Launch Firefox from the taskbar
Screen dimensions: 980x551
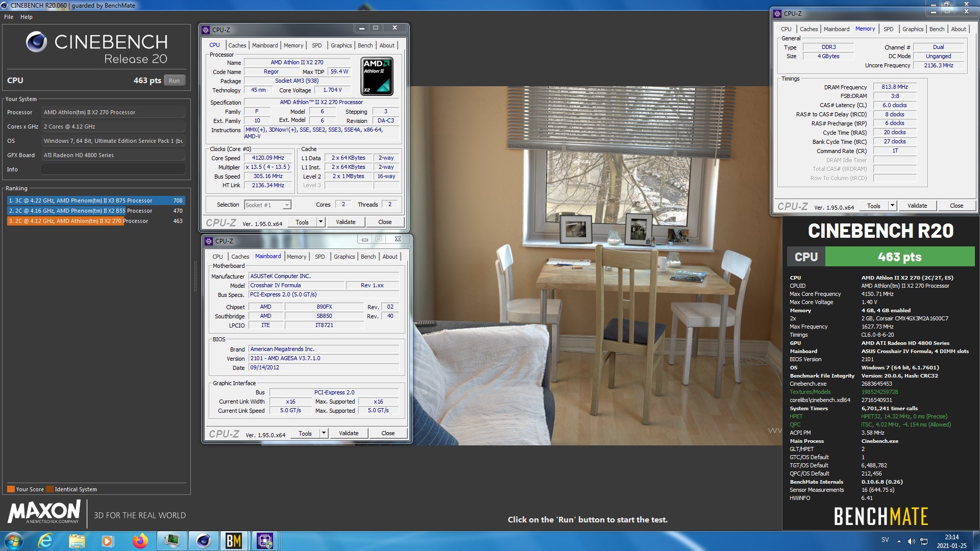pyautogui.click(x=140, y=541)
